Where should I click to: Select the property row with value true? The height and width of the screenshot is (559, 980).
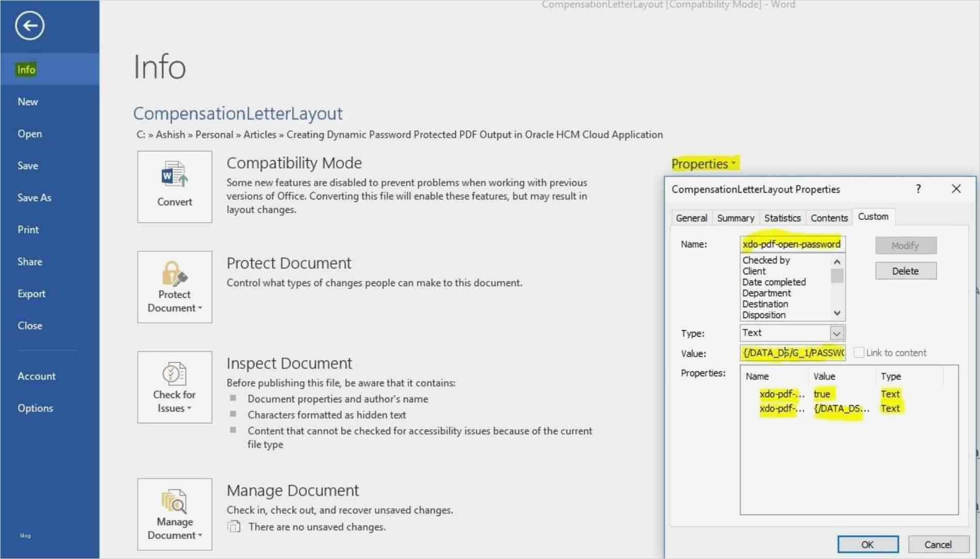point(830,394)
